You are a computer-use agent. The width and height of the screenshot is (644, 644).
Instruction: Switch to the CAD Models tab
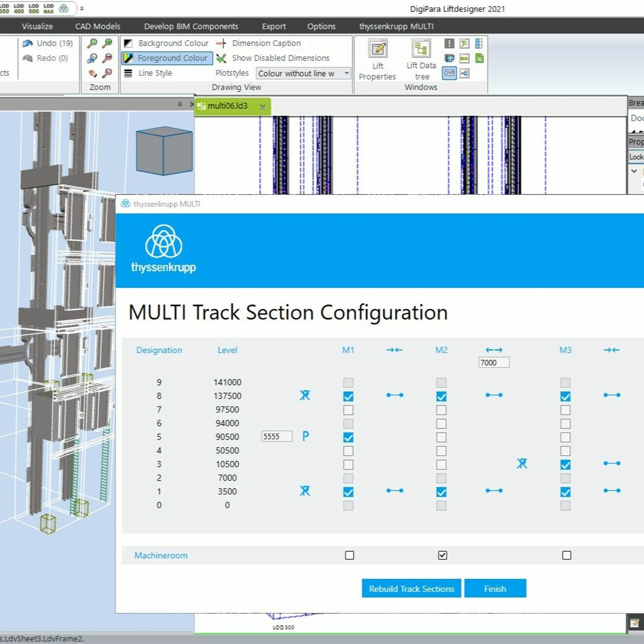97,26
